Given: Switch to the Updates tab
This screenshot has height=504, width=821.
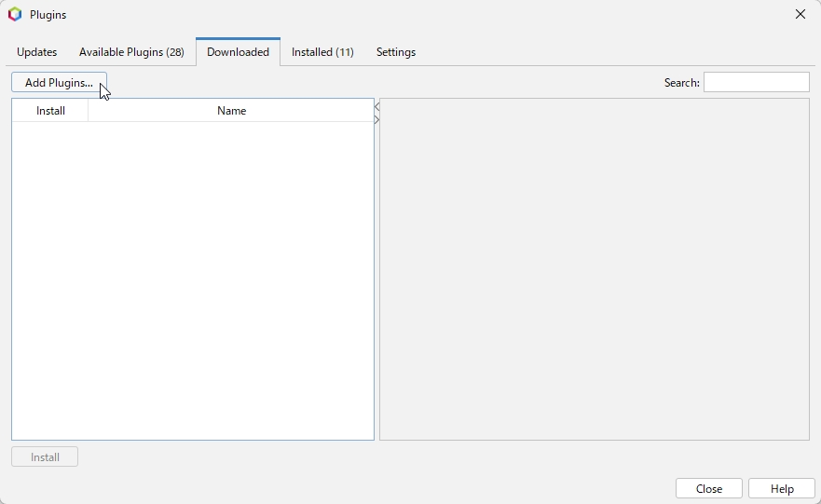Looking at the screenshot, I should [x=37, y=52].
